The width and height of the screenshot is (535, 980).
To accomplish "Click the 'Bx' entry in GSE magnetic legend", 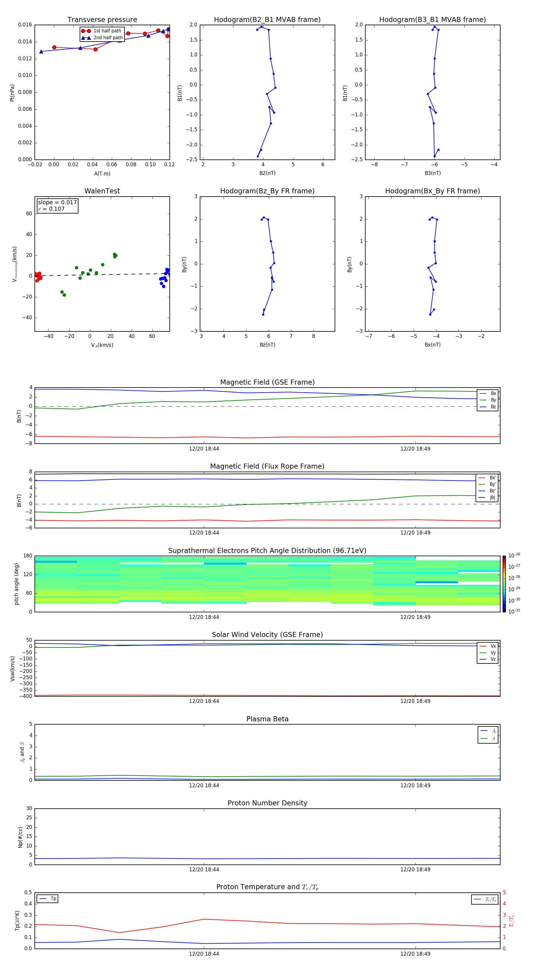I will click(x=488, y=393).
